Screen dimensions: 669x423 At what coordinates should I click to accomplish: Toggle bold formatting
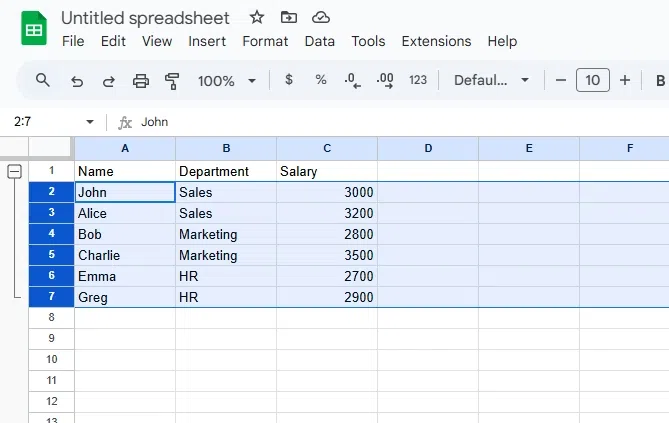coord(660,80)
